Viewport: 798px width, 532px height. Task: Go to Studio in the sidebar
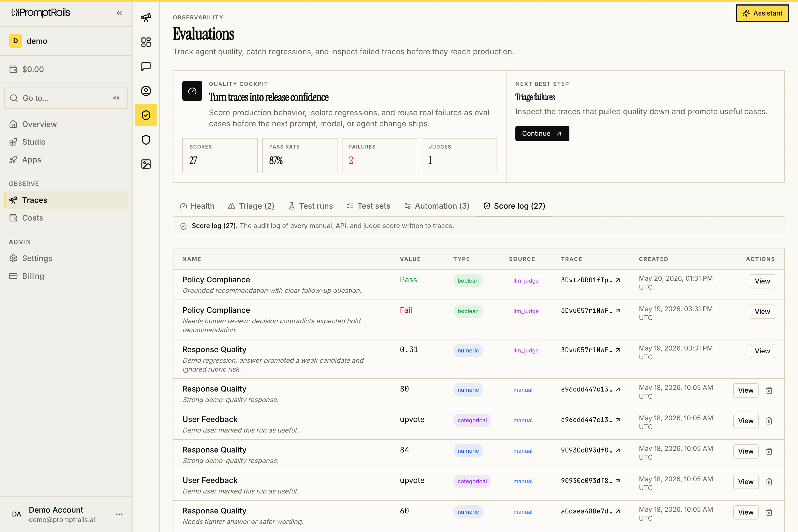pos(66,142)
